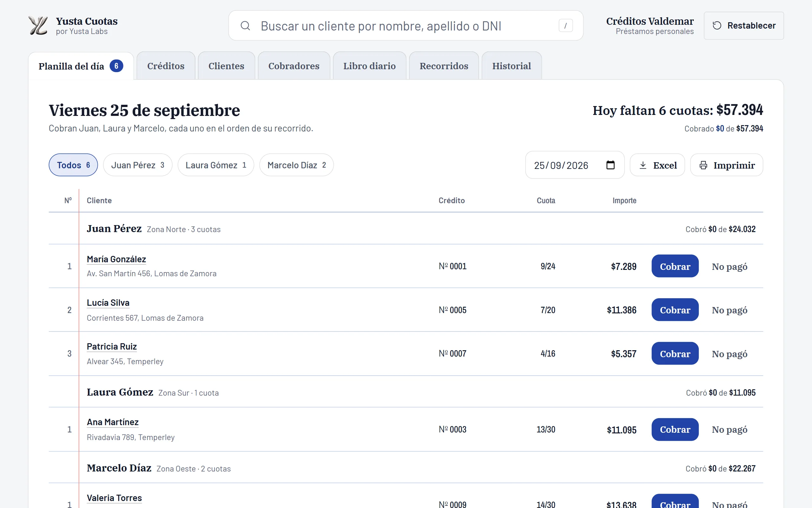
Task: Click credit Nº 0003
Action: (452, 430)
